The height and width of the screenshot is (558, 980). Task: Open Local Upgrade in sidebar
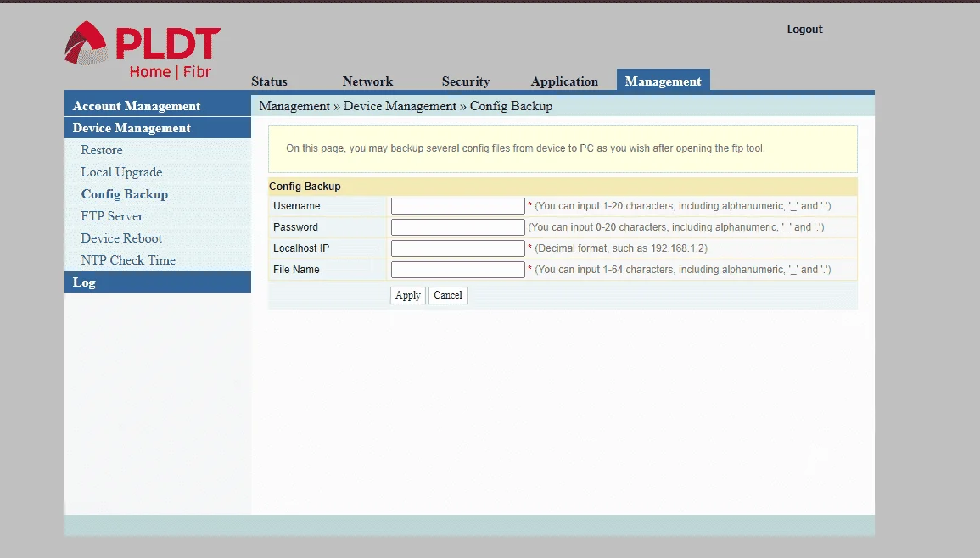coord(121,172)
